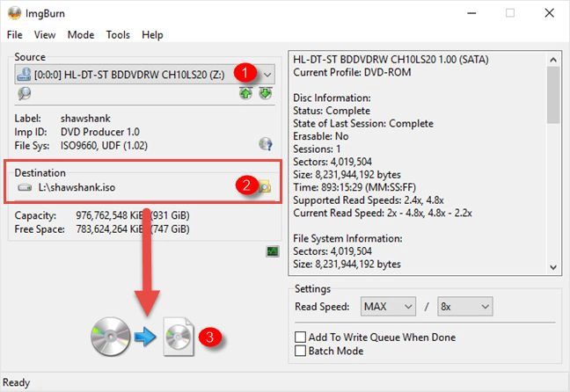
Task: Click the Erasable: No line
Action: (320, 136)
